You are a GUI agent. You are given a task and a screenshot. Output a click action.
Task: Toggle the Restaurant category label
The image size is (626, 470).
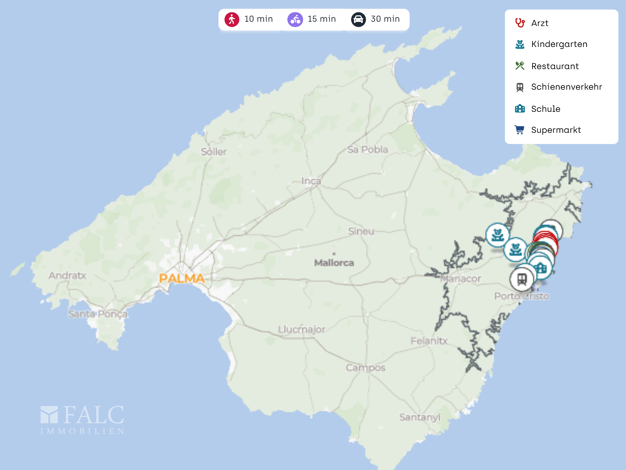[x=555, y=66]
